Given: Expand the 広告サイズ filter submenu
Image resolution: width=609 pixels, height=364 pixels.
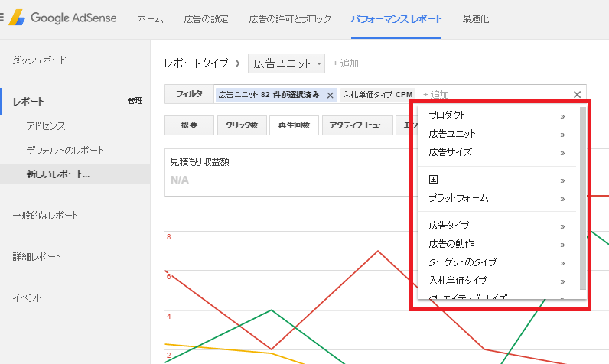Looking at the screenshot, I should 497,152.
